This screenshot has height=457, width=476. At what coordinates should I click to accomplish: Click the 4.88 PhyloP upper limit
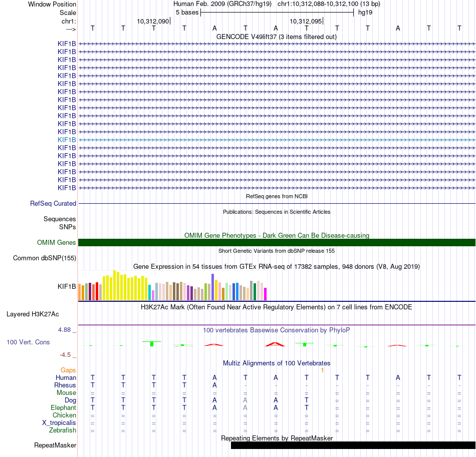pos(64,330)
